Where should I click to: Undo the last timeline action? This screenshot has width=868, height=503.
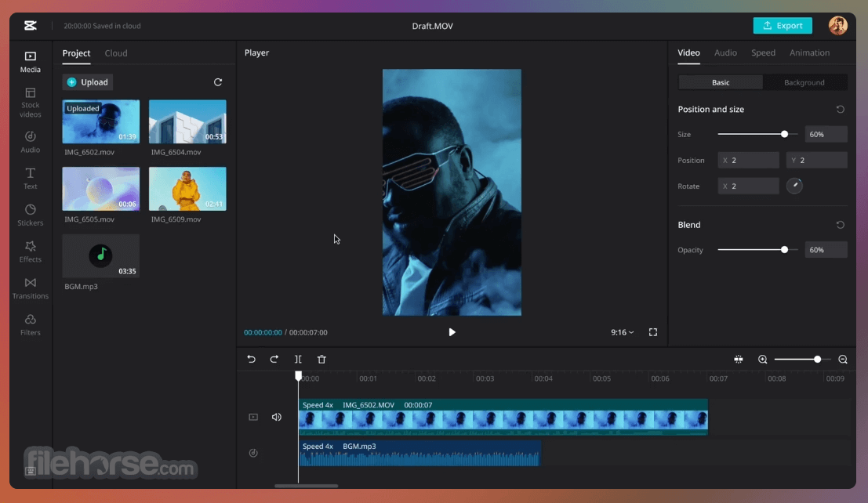pyautogui.click(x=251, y=360)
